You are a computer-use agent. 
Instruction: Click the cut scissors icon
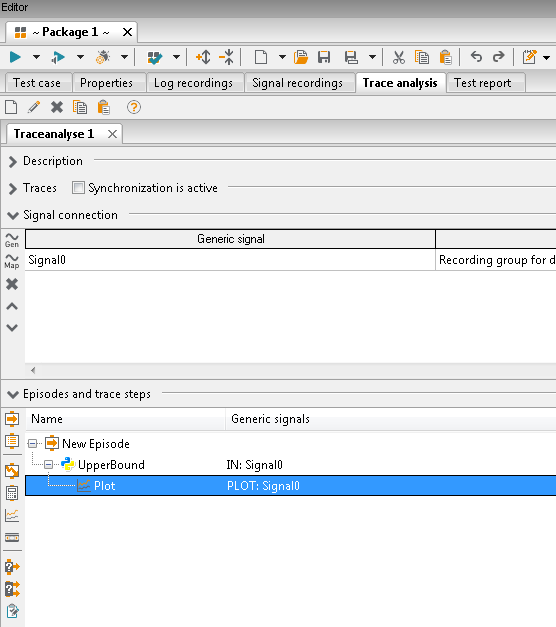coord(398,57)
